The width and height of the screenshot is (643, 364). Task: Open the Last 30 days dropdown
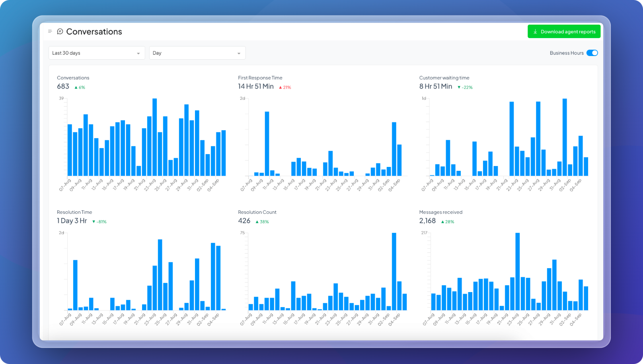point(97,53)
